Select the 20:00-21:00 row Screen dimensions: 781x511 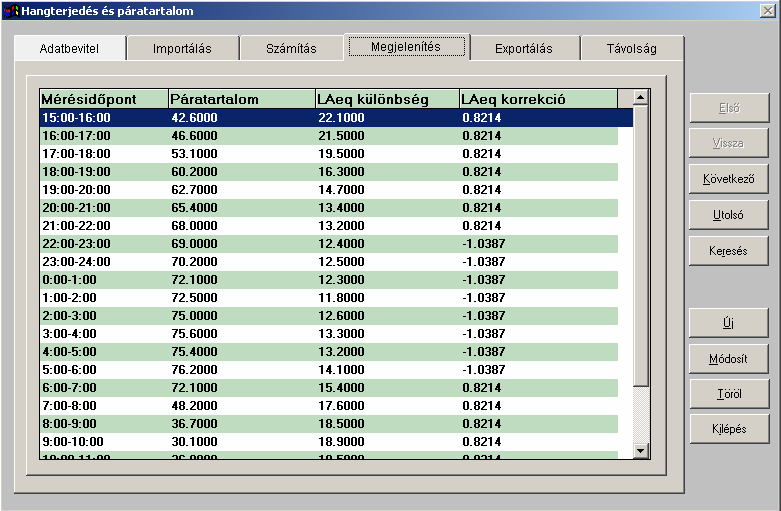click(x=329, y=208)
